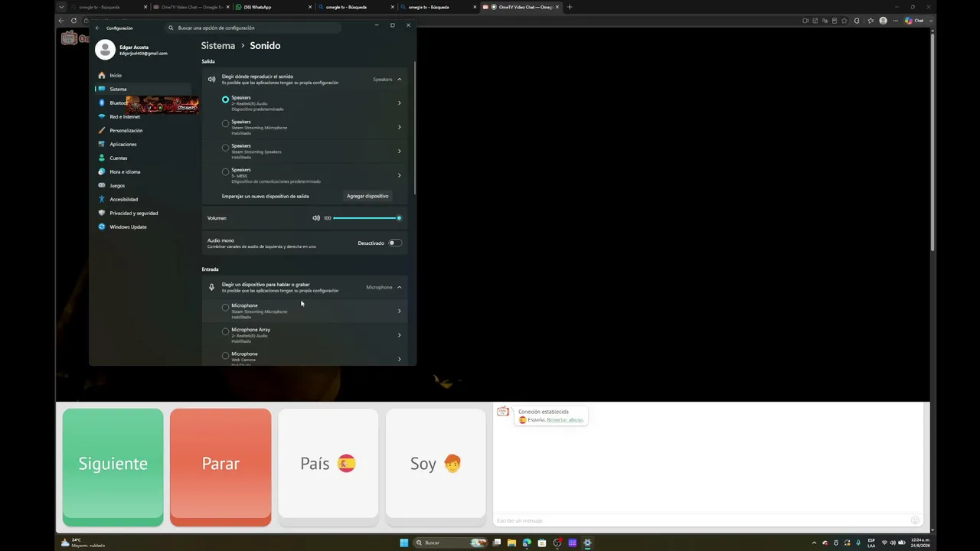Viewport: 980px width, 551px height.
Task: Open Web Camera microphone properties arrow
Action: [x=399, y=359]
